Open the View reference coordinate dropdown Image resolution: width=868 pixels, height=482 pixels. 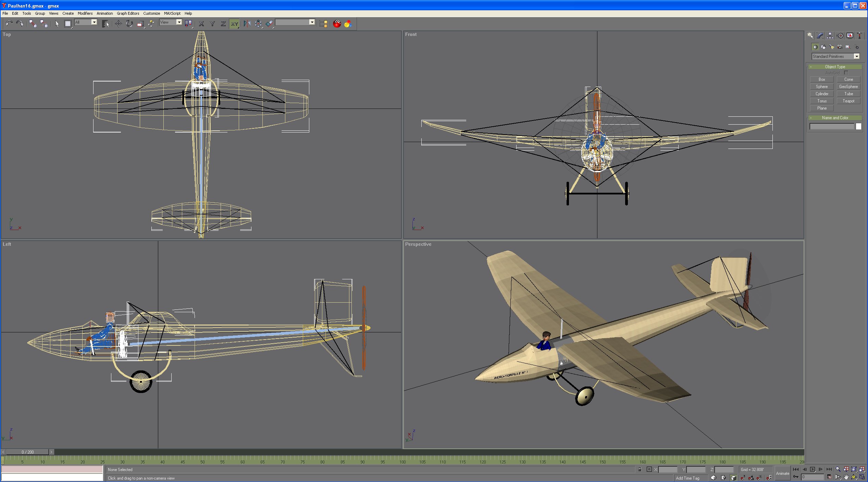click(179, 22)
